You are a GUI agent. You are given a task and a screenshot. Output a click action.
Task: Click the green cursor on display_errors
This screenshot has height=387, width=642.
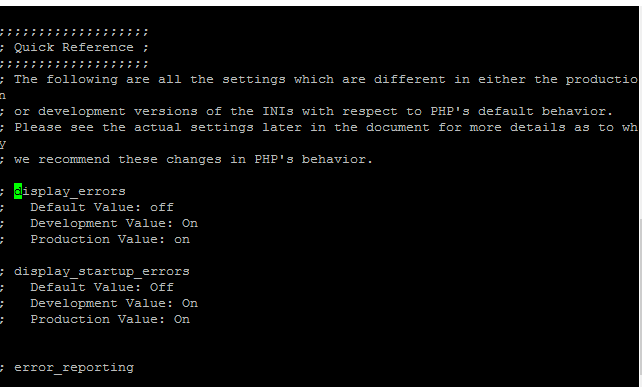18,191
